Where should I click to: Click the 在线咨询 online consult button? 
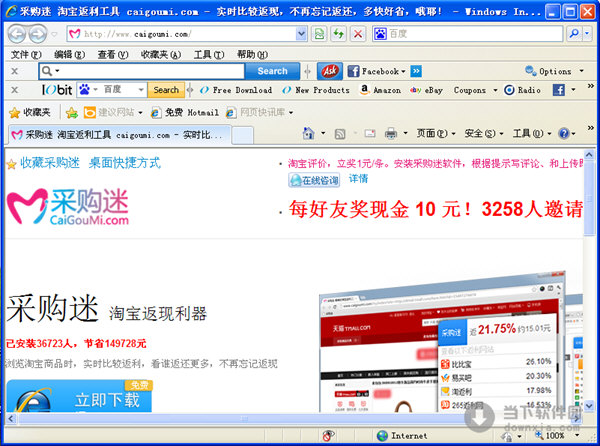pos(314,180)
